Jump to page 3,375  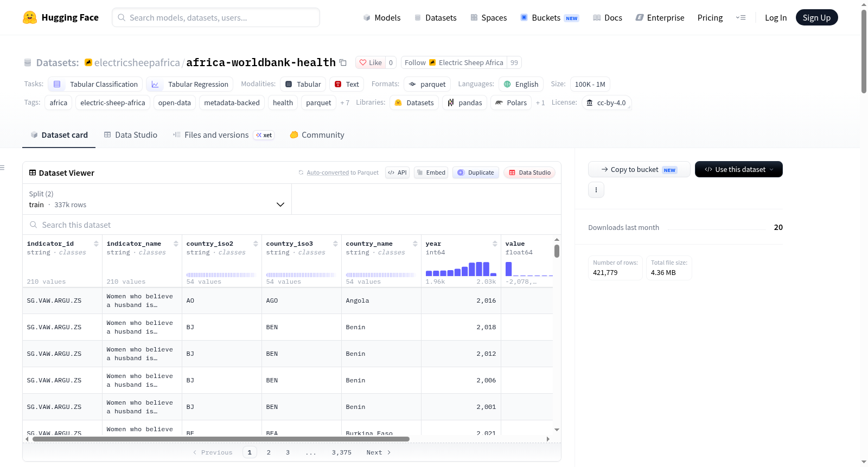342,452
